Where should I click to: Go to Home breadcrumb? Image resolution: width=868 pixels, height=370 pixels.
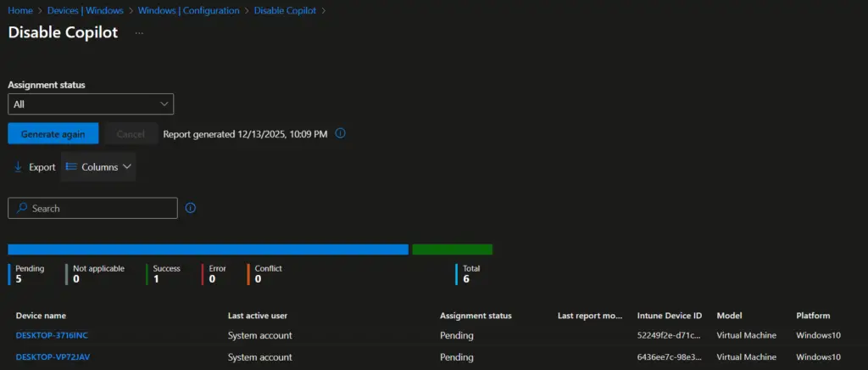pos(20,10)
